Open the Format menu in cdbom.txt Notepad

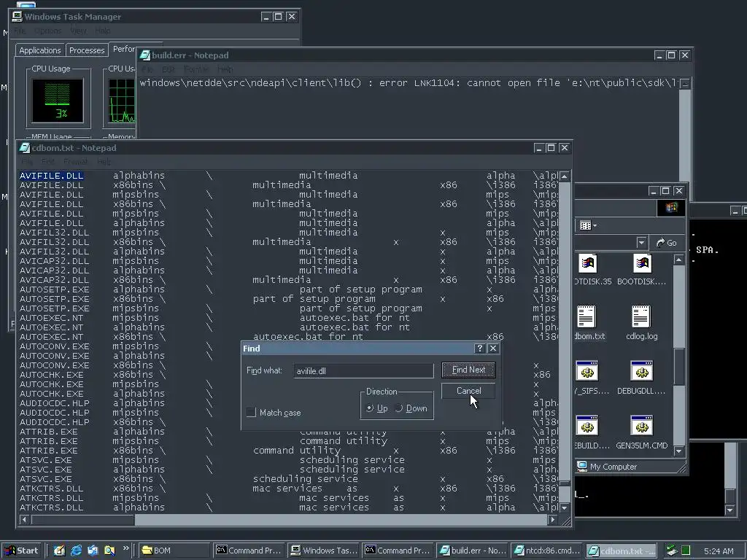tap(75, 161)
